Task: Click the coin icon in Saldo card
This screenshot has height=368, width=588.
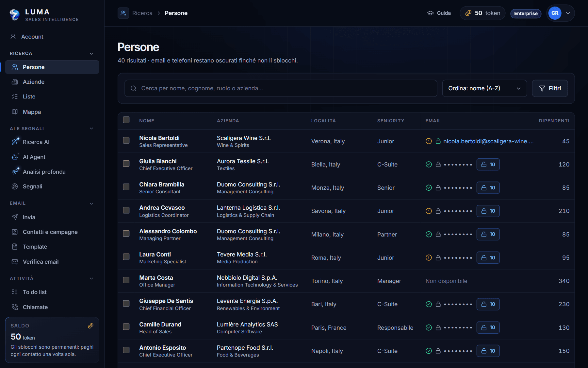Action: 90,326
